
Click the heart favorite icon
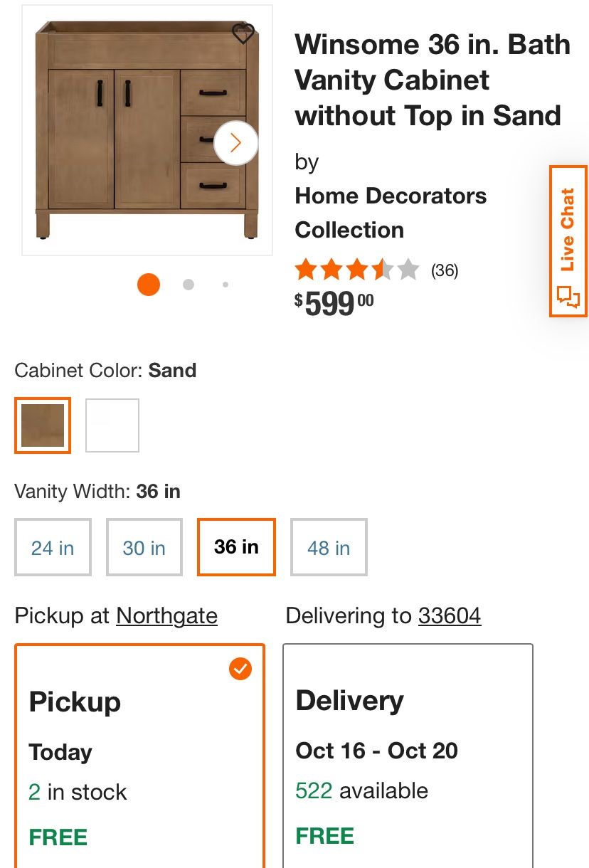(x=243, y=33)
